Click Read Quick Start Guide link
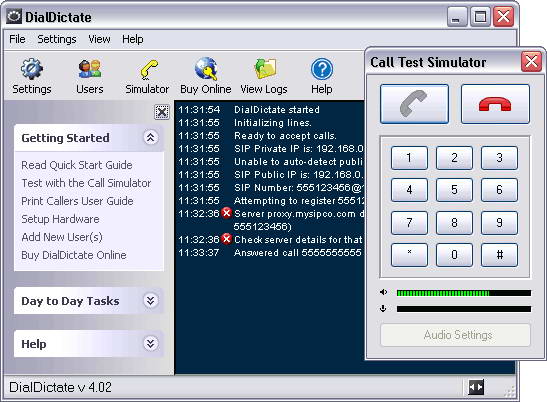Viewport: 547px width, 402px height. pyautogui.click(x=77, y=165)
